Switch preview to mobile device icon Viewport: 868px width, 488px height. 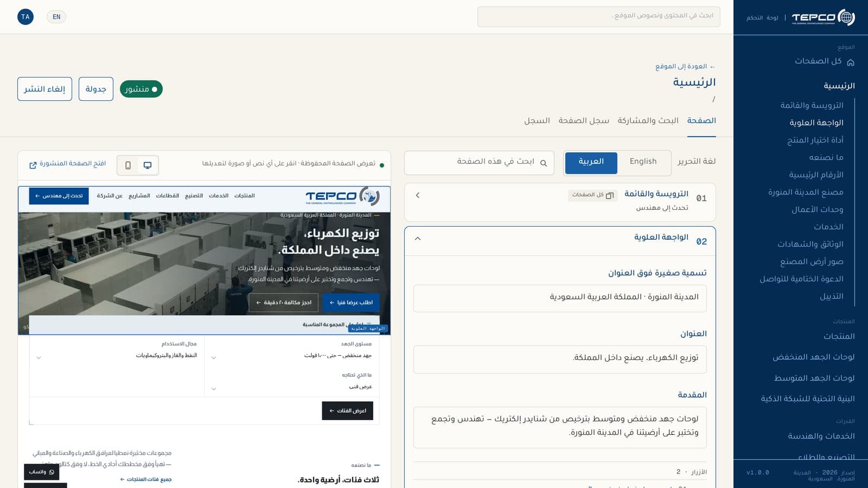pos(128,165)
